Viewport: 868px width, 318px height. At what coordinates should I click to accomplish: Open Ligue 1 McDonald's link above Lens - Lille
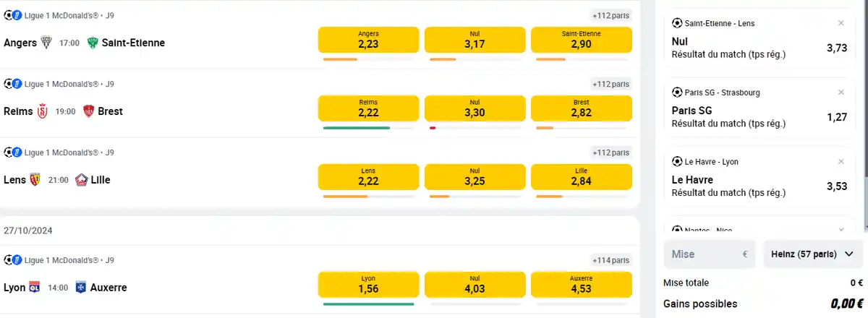[x=61, y=152]
